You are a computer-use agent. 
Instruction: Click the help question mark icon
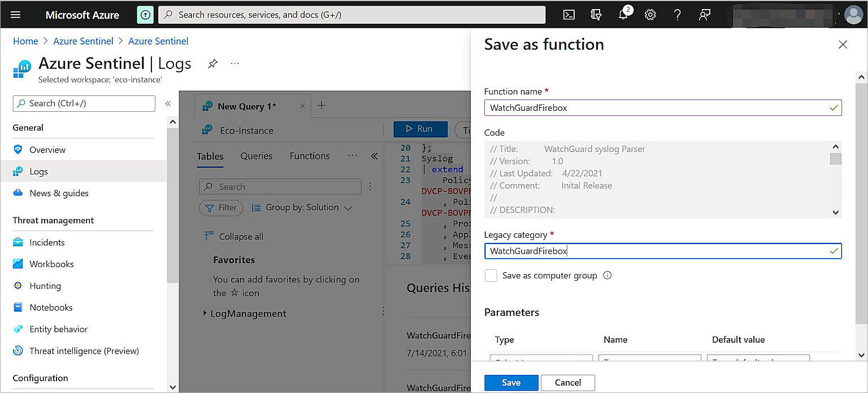click(678, 15)
